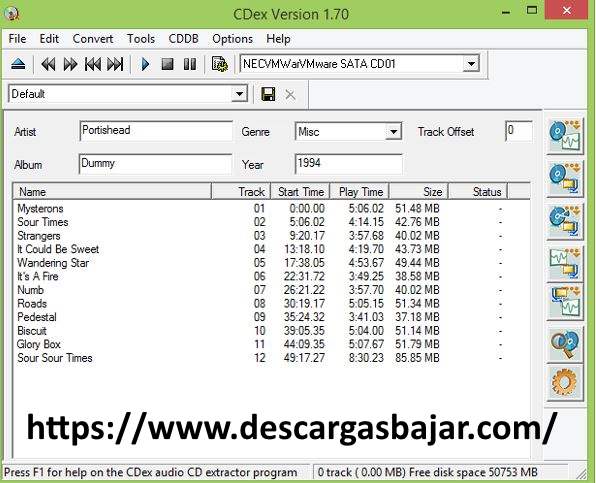The width and height of the screenshot is (596, 483).
Task: Open the CDDB menu
Action: click(184, 39)
